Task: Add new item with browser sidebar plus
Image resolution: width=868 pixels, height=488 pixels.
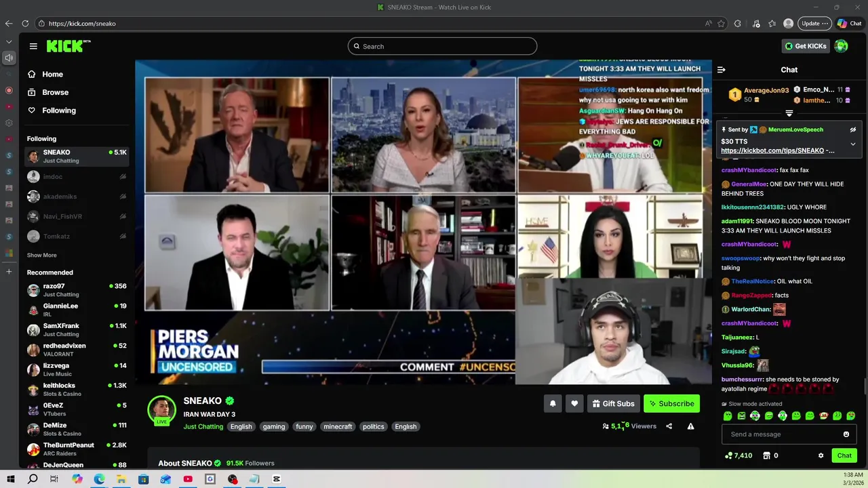Action: (x=9, y=272)
